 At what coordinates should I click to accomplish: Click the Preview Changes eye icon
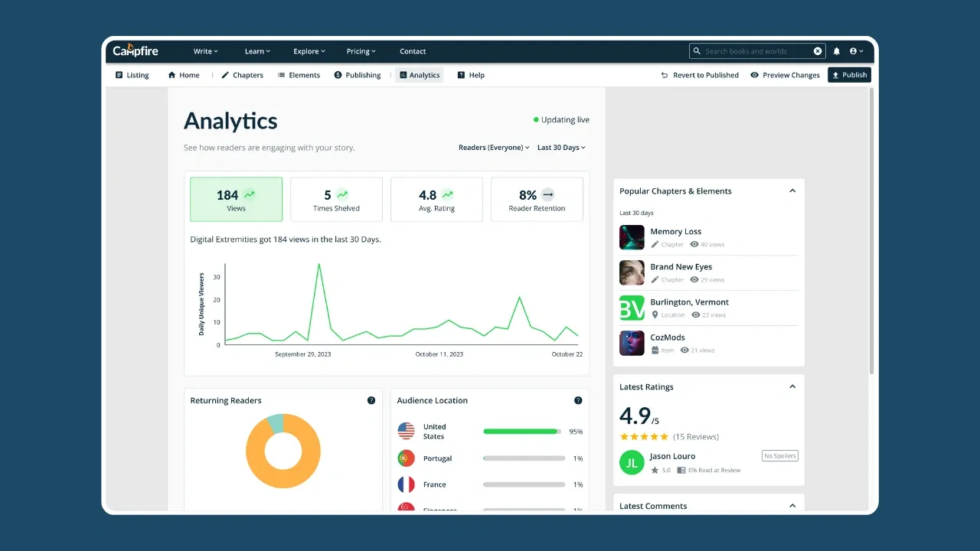755,75
